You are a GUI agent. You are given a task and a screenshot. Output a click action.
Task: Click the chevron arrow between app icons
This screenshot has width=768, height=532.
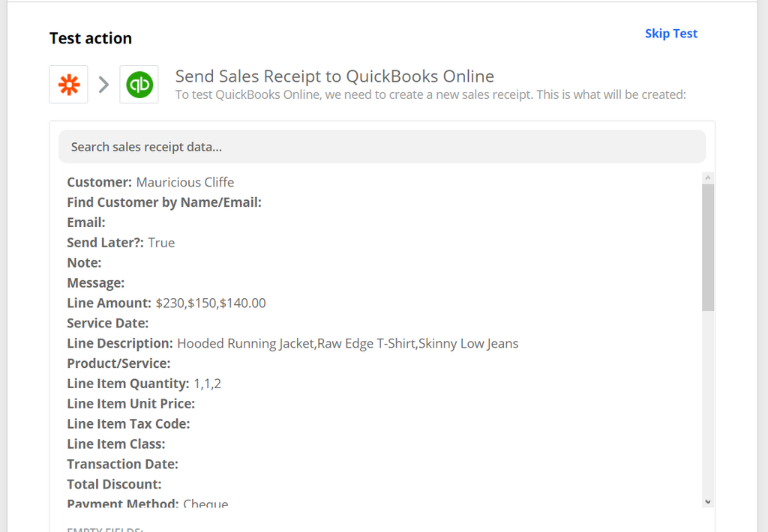(103, 85)
